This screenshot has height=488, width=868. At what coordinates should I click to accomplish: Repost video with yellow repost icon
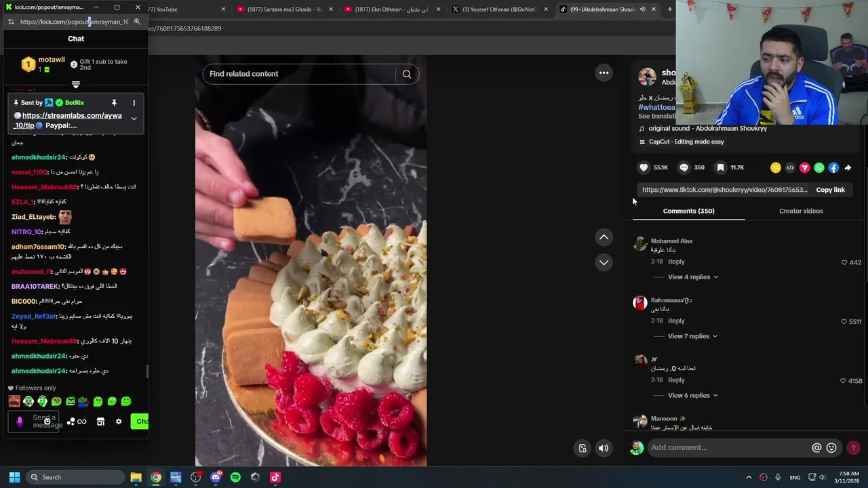[776, 167]
